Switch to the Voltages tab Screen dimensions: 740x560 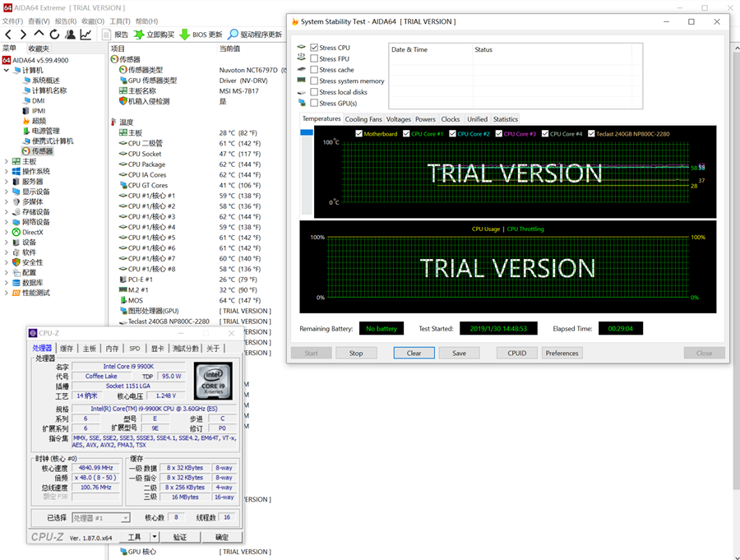[x=398, y=119]
